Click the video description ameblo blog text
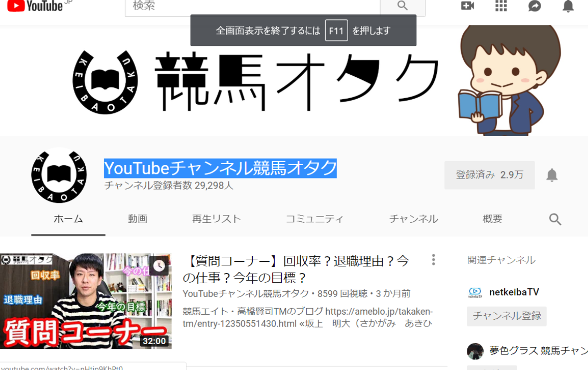Screen dimensions: 588x370 click(308, 318)
